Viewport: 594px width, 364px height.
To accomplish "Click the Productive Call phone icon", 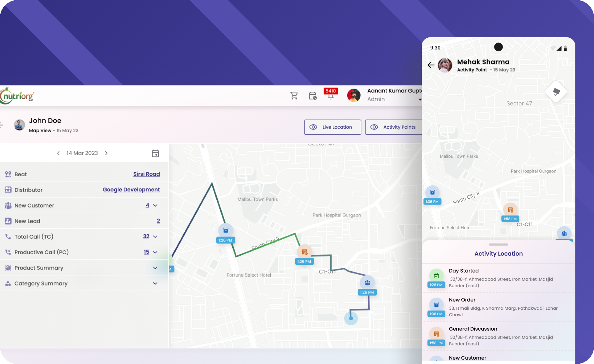I will (x=8, y=252).
